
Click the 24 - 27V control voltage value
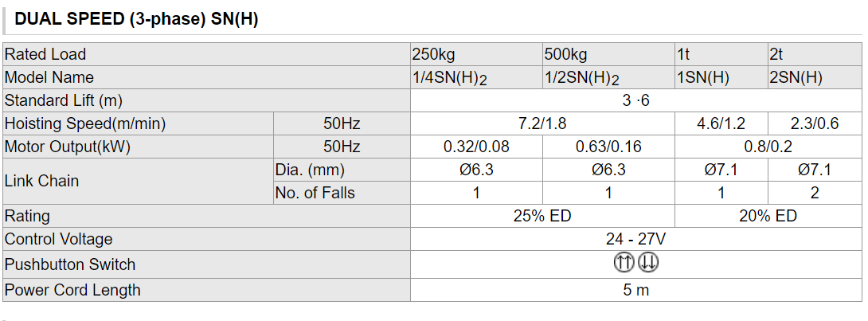(635, 239)
